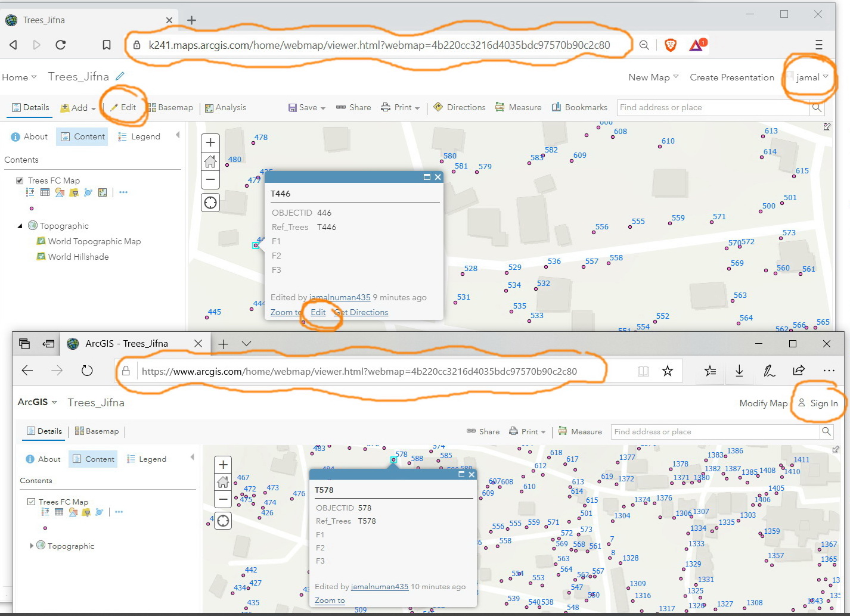Zoom out on the Brave window map

pos(210,179)
